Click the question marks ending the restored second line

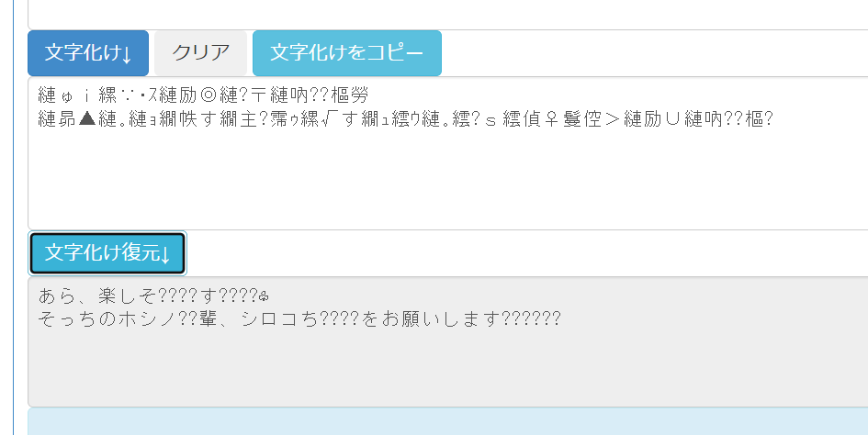pyautogui.click(x=530, y=319)
